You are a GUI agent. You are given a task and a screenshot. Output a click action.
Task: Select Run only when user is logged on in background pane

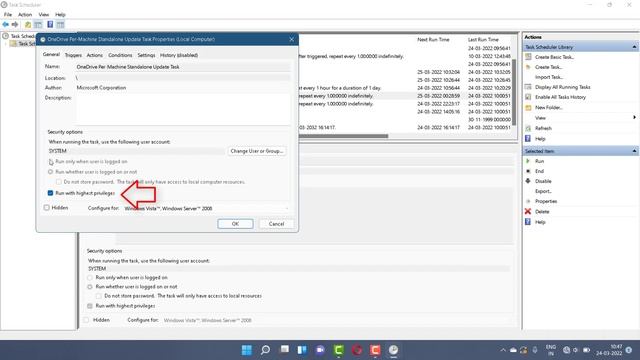[x=90, y=278]
